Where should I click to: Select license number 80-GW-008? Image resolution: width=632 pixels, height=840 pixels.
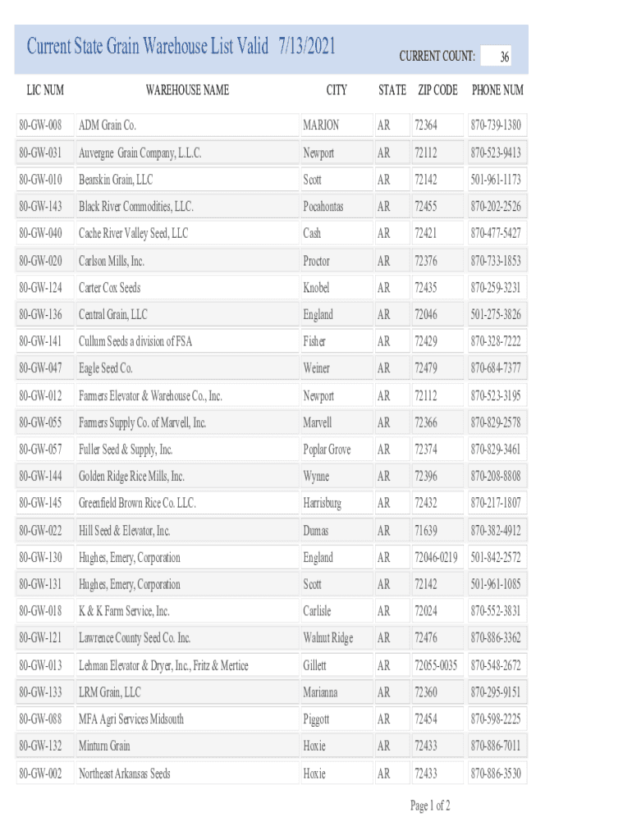point(41,126)
